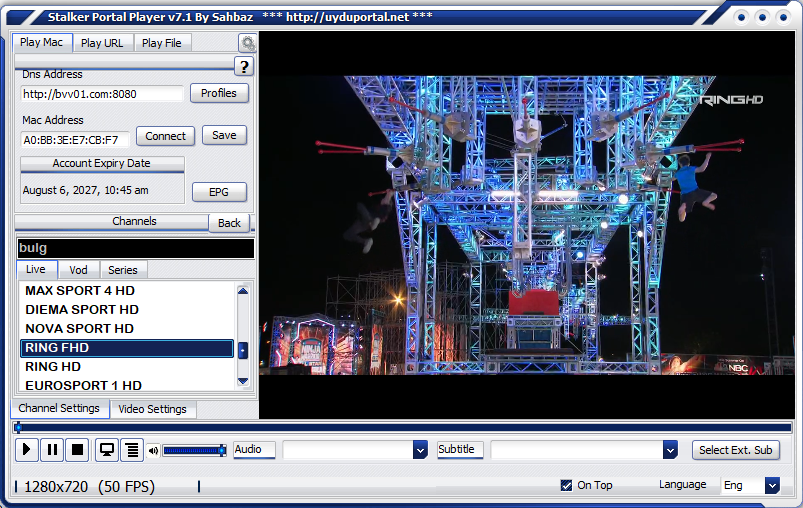803x508 pixels.
Task: Switch to the Play File tab
Action: point(162,43)
